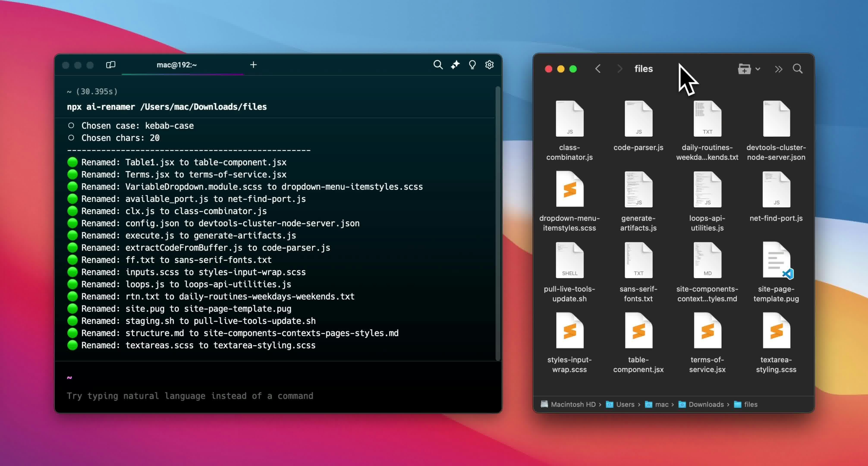Click the Finder search magnifier icon
The height and width of the screenshot is (466, 868).
pos(798,69)
